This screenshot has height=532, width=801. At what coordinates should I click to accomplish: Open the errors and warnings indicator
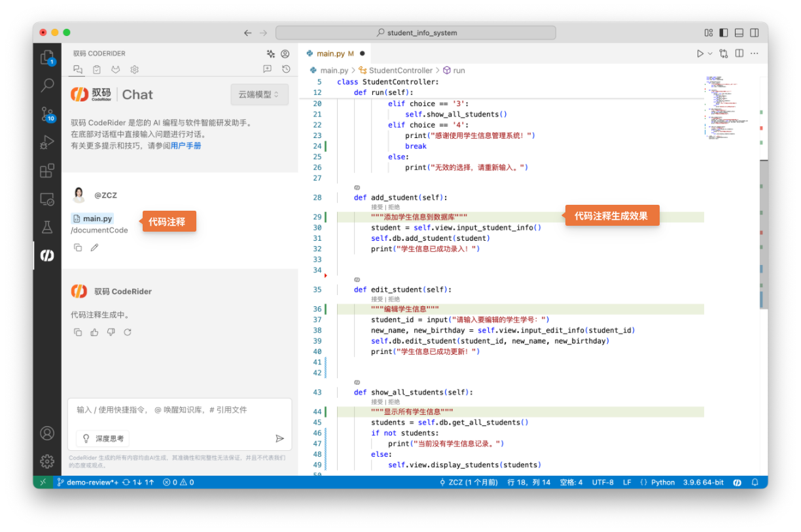pos(178,482)
